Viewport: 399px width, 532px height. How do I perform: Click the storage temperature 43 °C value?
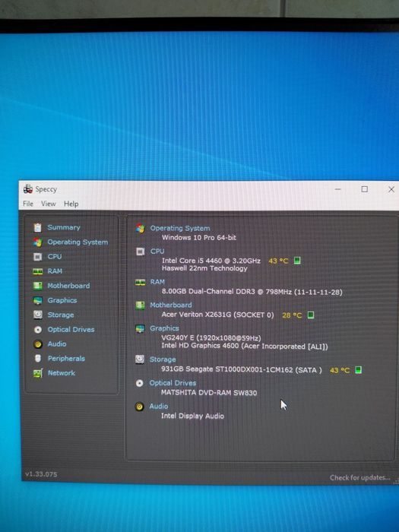[x=340, y=370]
